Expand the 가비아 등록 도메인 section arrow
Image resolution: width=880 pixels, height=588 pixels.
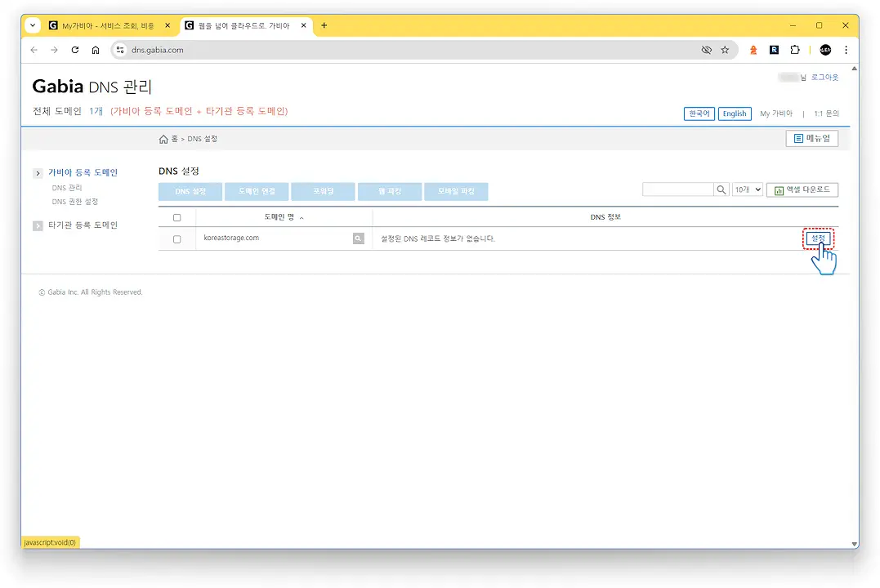(x=38, y=173)
